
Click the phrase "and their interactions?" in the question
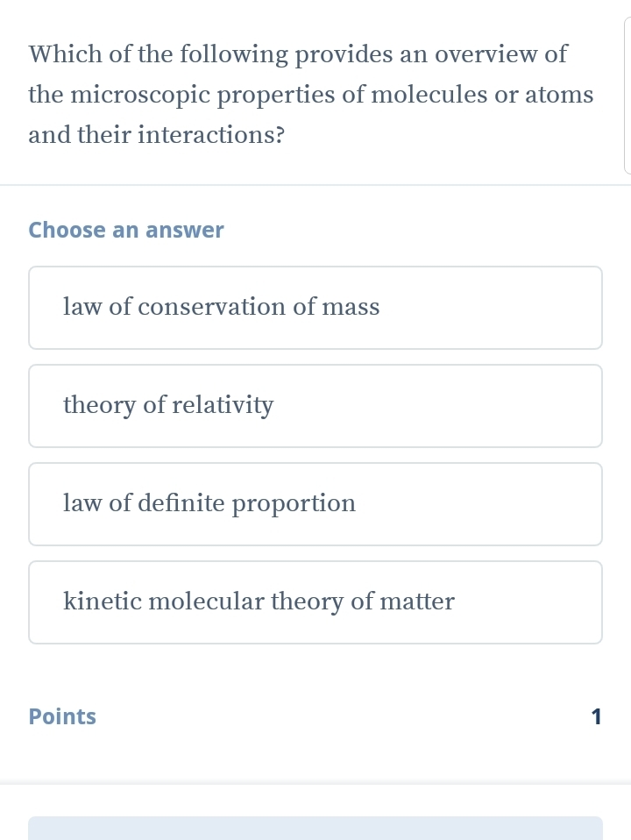pyautogui.click(x=156, y=136)
